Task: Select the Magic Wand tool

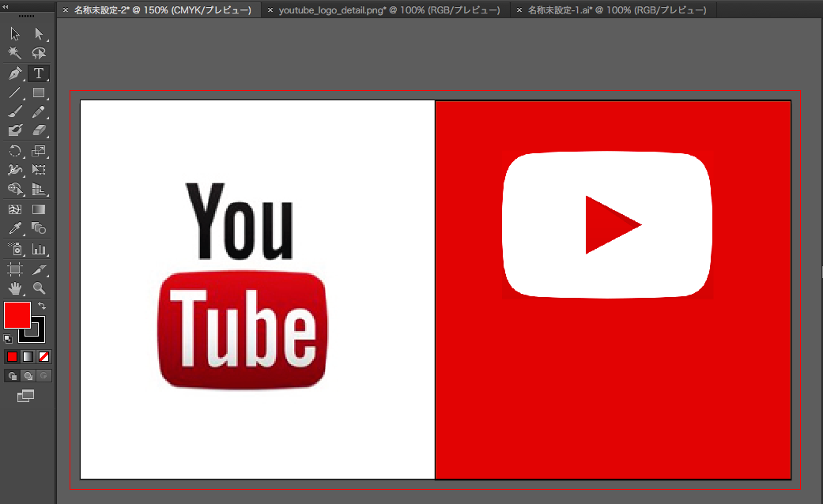Action: pos(15,53)
